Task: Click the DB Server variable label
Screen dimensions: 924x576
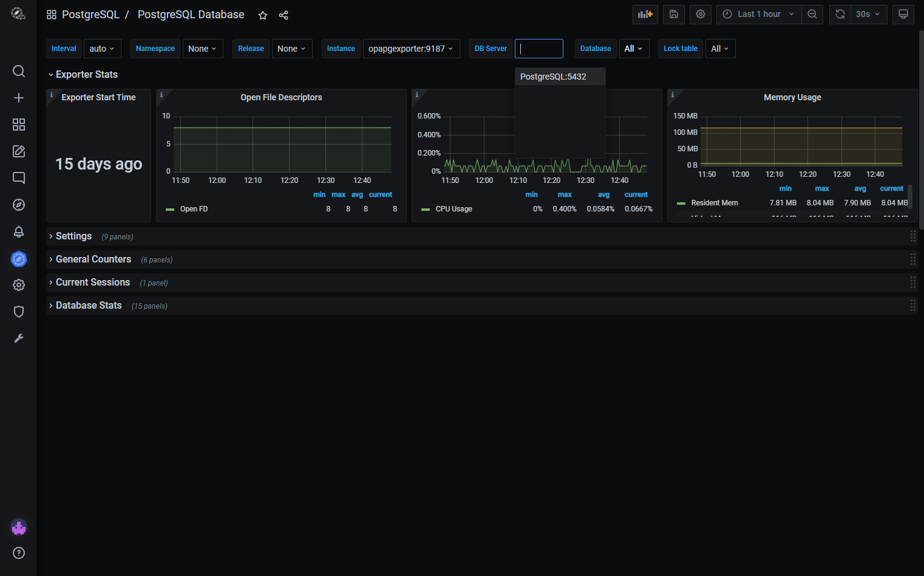Action: [491, 49]
